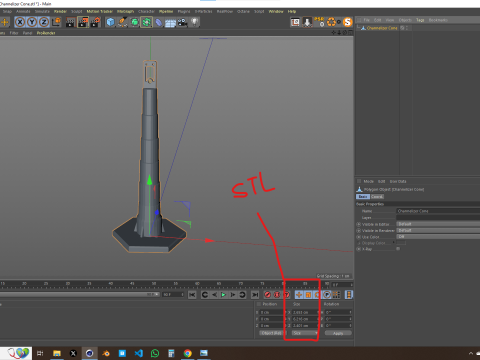Click the coordinate system icon beside Z

[56, 22]
